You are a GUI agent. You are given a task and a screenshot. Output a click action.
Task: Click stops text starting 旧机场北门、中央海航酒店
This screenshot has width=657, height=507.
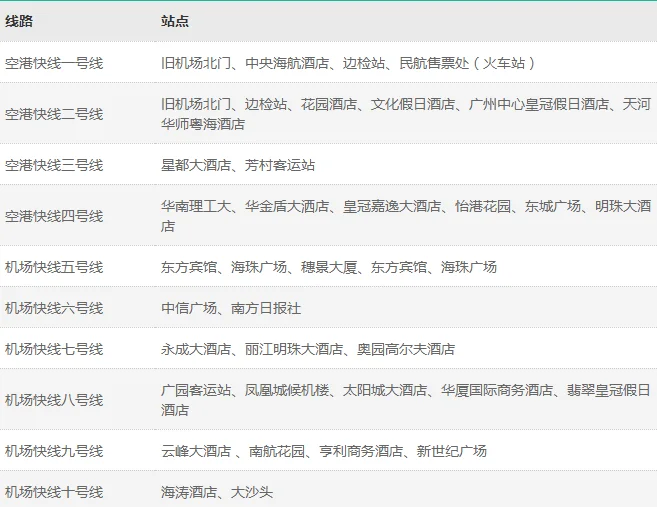348,63
